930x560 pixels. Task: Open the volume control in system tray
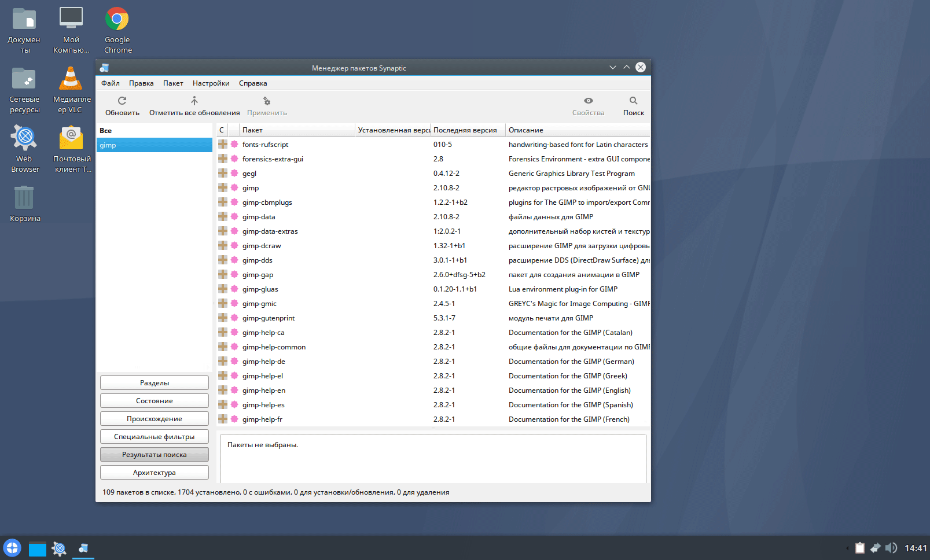(891, 548)
